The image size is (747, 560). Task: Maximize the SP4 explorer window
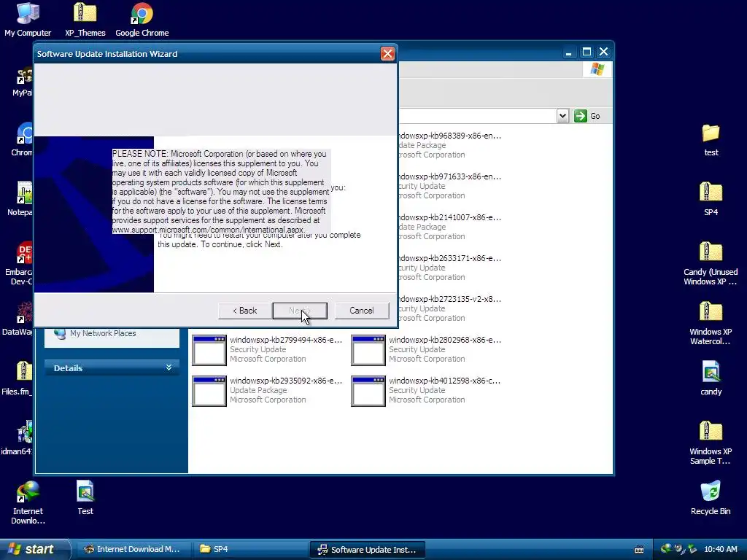tap(587, 52)
